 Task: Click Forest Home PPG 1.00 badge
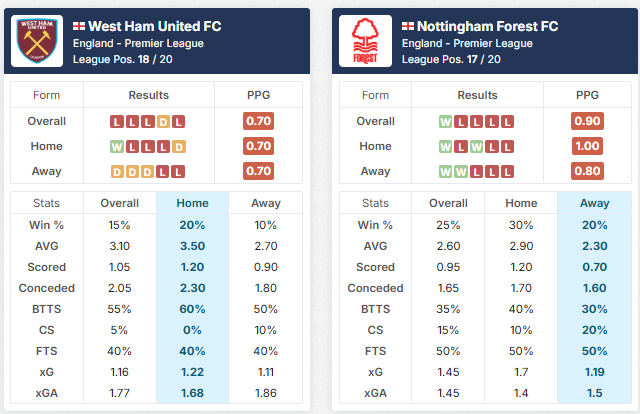click(587, 146)
